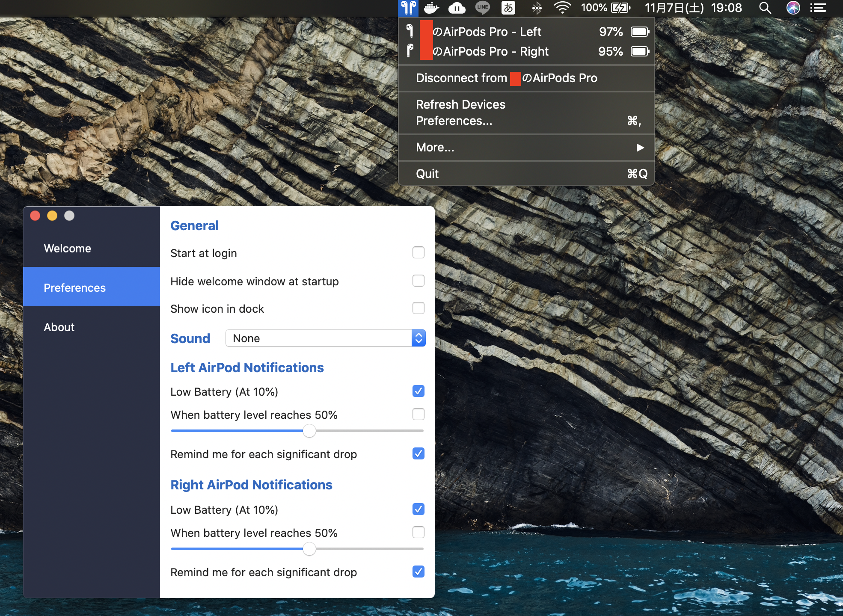The height and width of the screenshot is (616, 843).
Task: Click the Japanese input source icon
Action: (x=508, y=8)
